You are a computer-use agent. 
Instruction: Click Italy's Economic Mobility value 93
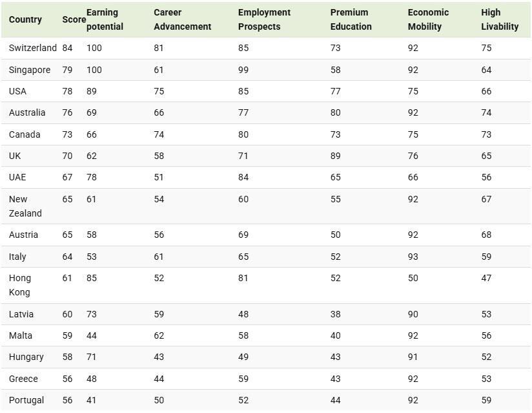coord(413,257)
